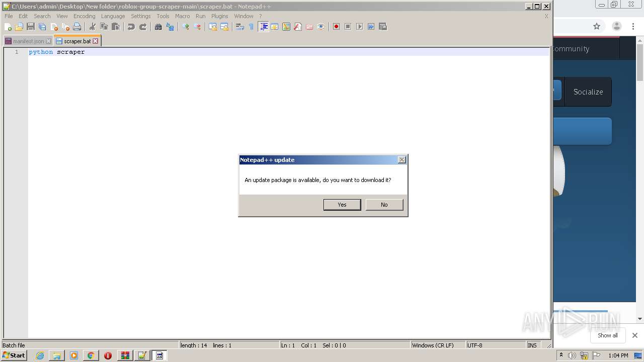Click the Close document toolbar icon
This screenshot has width=644, height=362.
(54, 27)
